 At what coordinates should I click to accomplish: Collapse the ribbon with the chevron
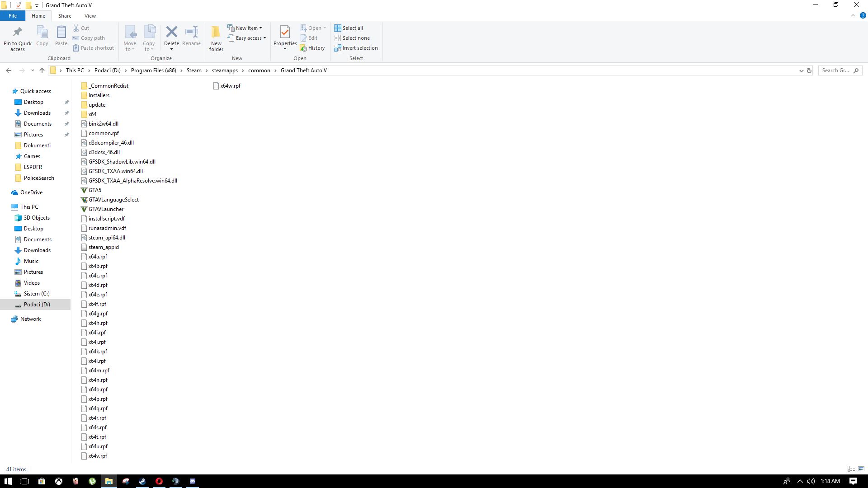coord(853,15)
